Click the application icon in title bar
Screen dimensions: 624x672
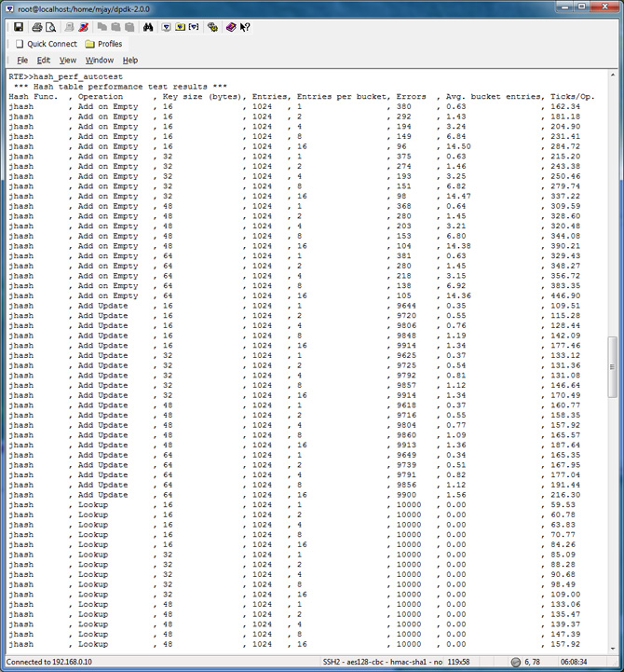click(x=9, y=8)
